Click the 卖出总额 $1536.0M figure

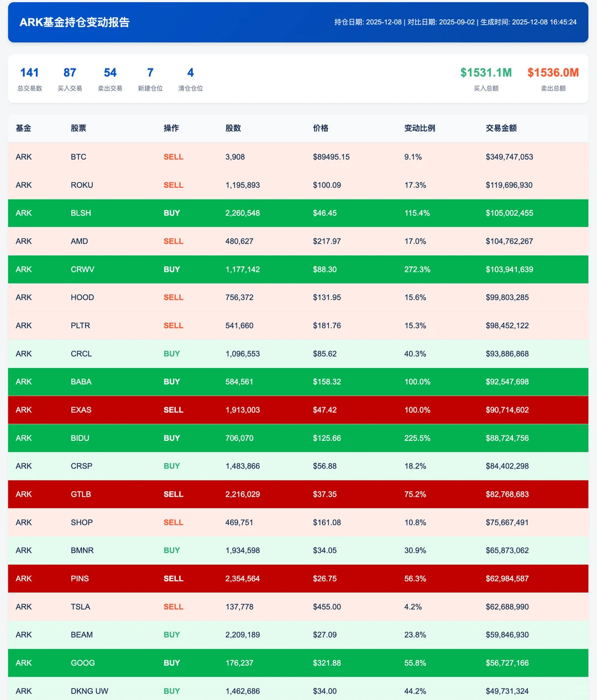point(553,73)
